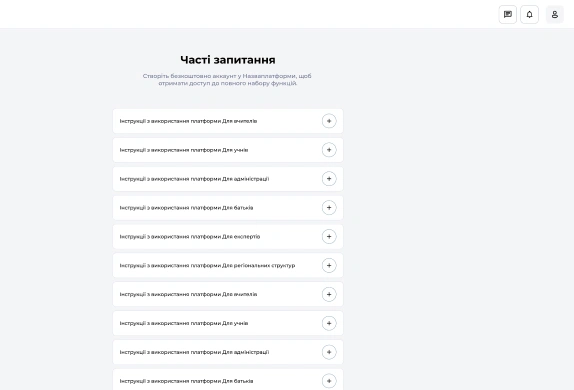Click plus icon on 'Для регіональних структур' row
This screenshot has height=390, width=574.
329,265
